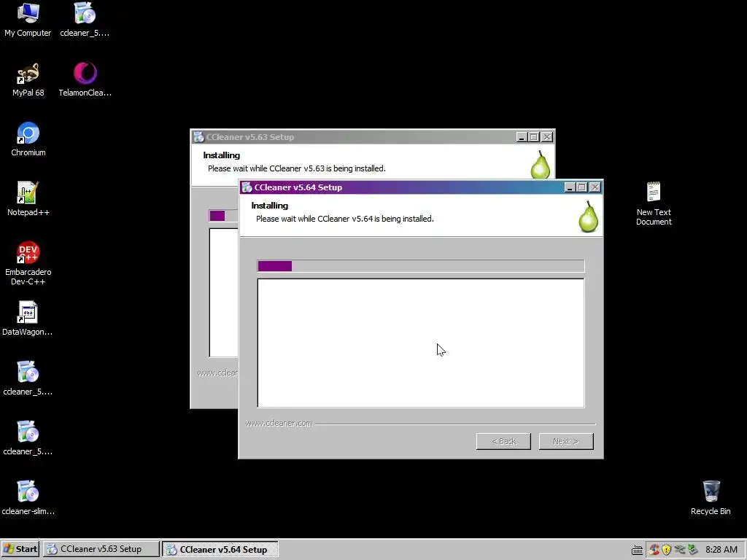
Task: Click the title bar icon of v5.63 Setup
Action: pyautogui.click(x=198, y=137)
